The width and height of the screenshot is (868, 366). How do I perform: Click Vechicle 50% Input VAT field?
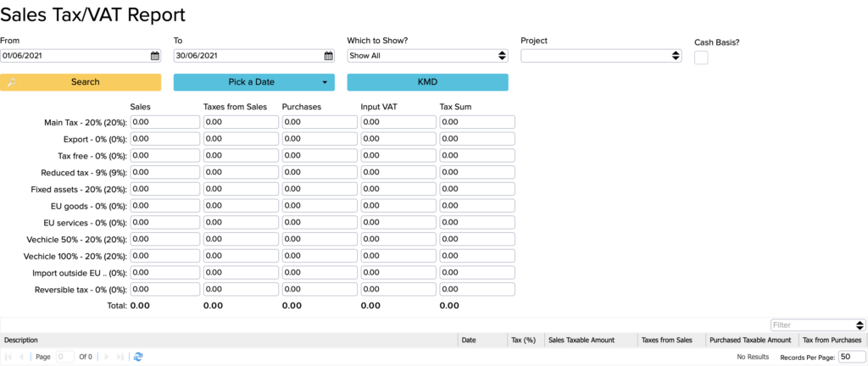coord(398,240)
